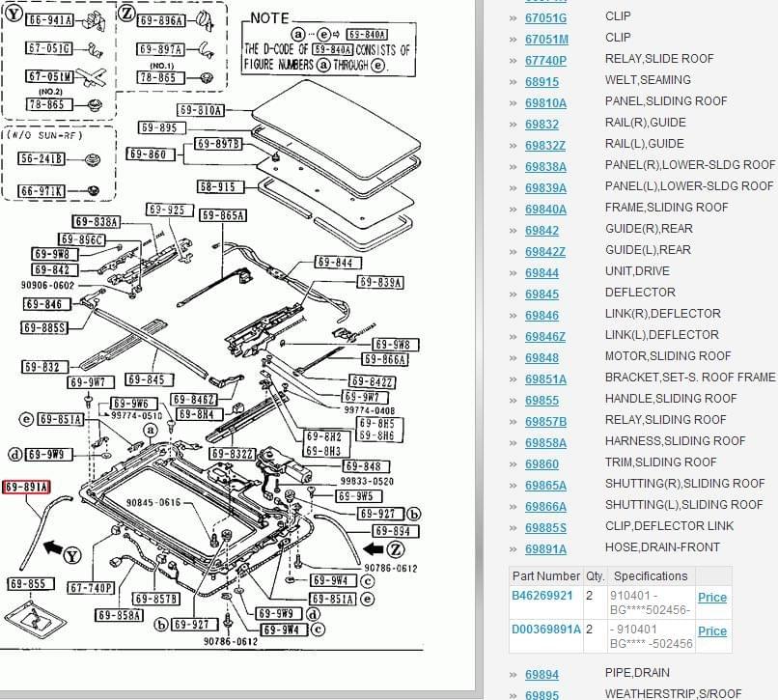
Task: Open part link 69845 deflector
Action: pos(542,294)
